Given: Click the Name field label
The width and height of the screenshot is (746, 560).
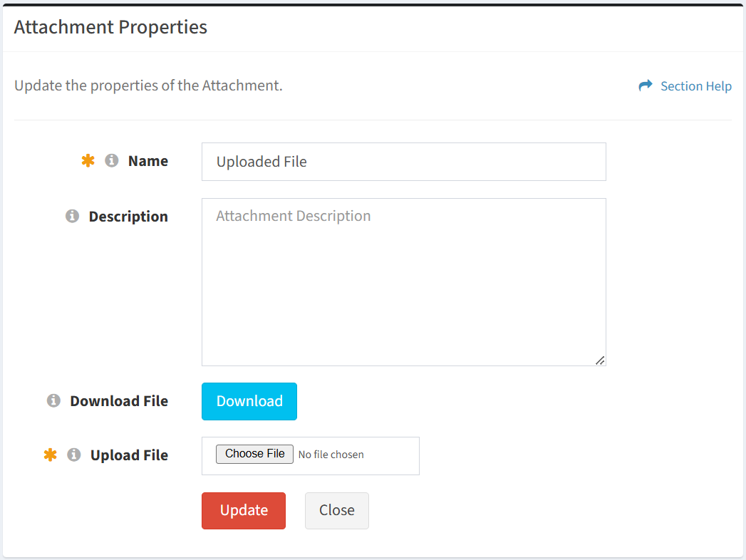Looking at the screenshot, I should pos(148,161).
